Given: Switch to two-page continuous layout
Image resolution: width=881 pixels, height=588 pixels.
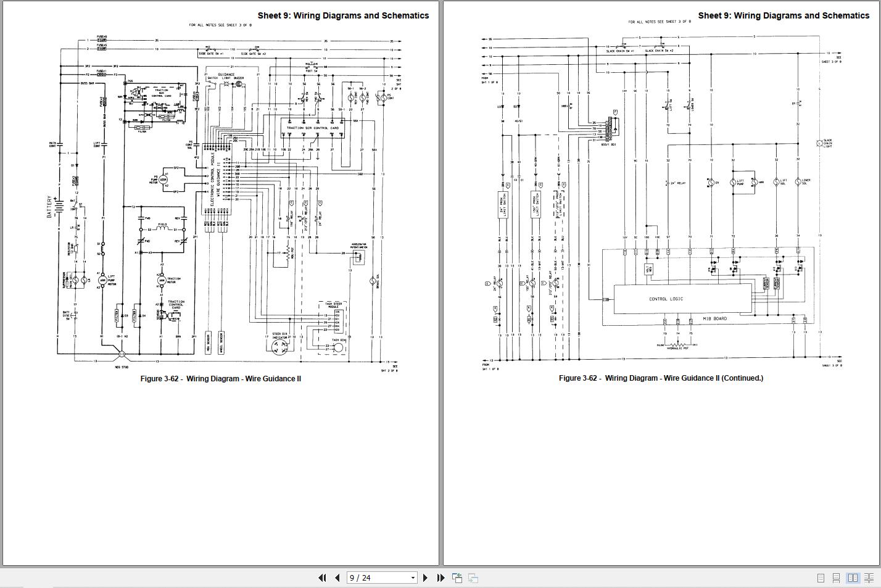Looking at the screenshot, I should tap(869, 578).
